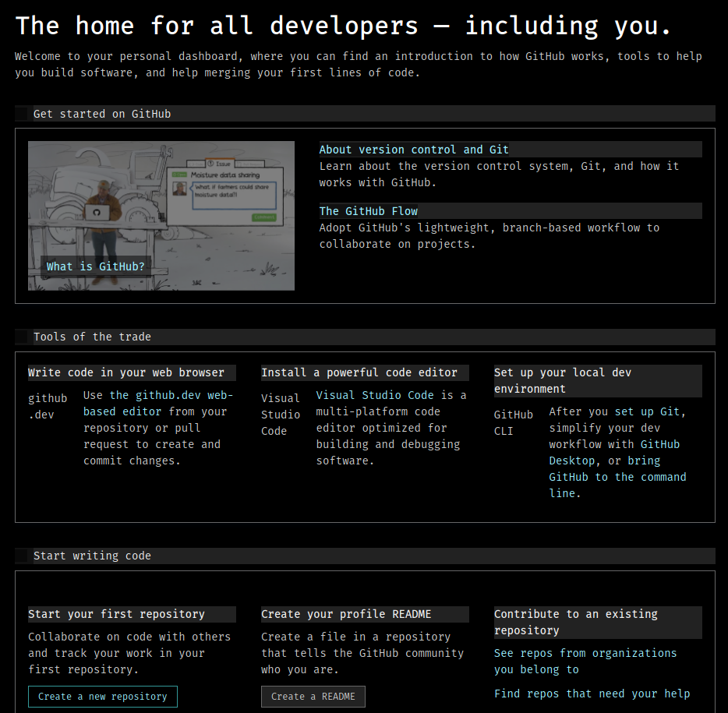Click the github.dev web-based editor link
The image size is (728, 713).
158,404
